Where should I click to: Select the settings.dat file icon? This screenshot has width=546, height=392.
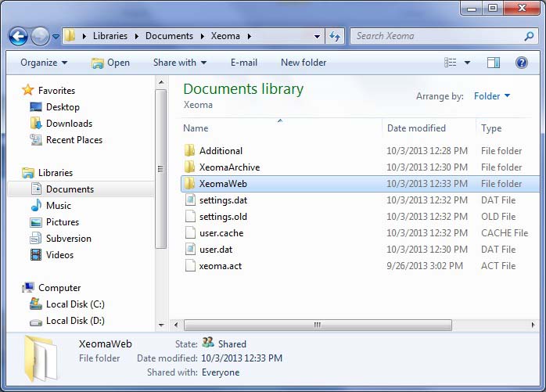(x=190, y=200)
